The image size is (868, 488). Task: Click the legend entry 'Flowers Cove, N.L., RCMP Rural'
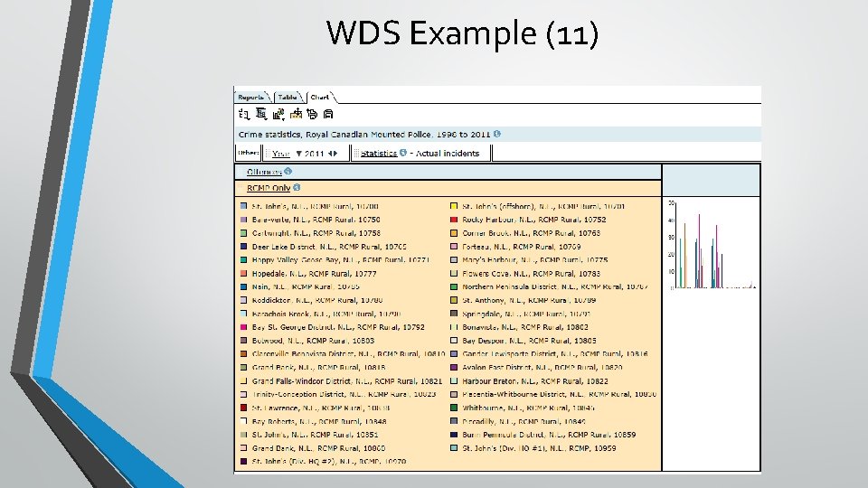point(532,273)
